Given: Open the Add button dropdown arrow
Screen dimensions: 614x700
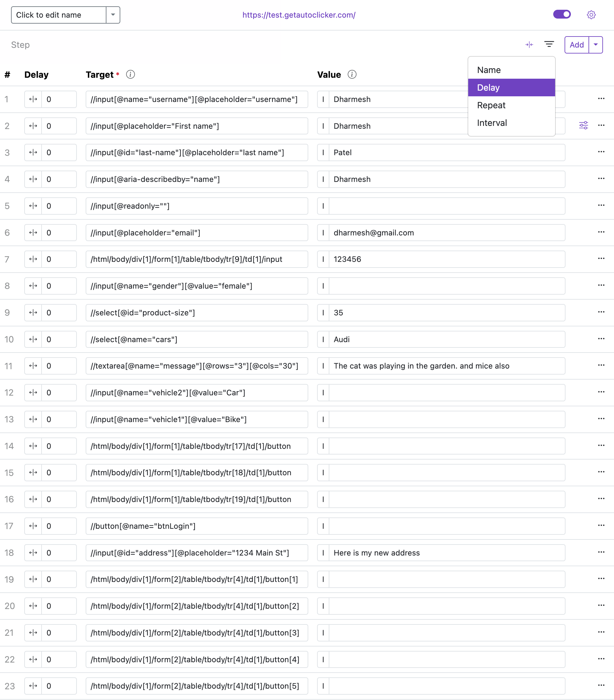Looking at the screenshot, I should click(595, 44).
